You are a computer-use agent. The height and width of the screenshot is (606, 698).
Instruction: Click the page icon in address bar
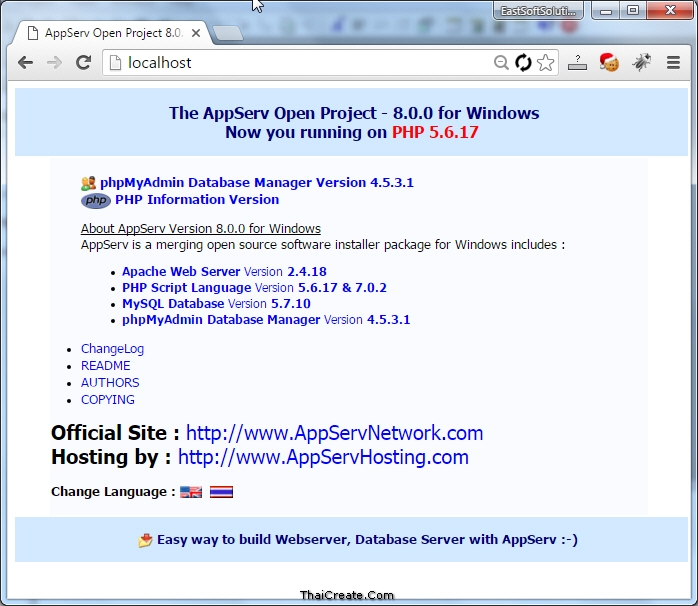[x=115, y=63]
